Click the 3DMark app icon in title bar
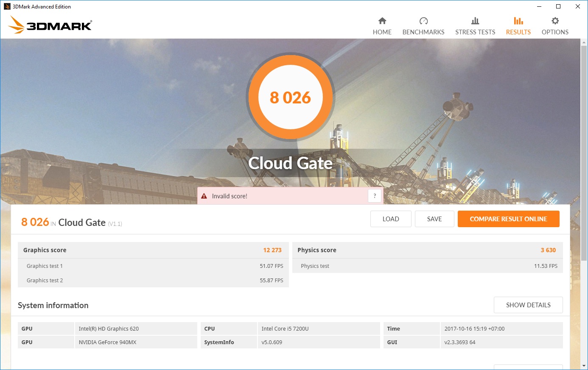588x370 pixels. pyautogui.click(x=7, y=6)
